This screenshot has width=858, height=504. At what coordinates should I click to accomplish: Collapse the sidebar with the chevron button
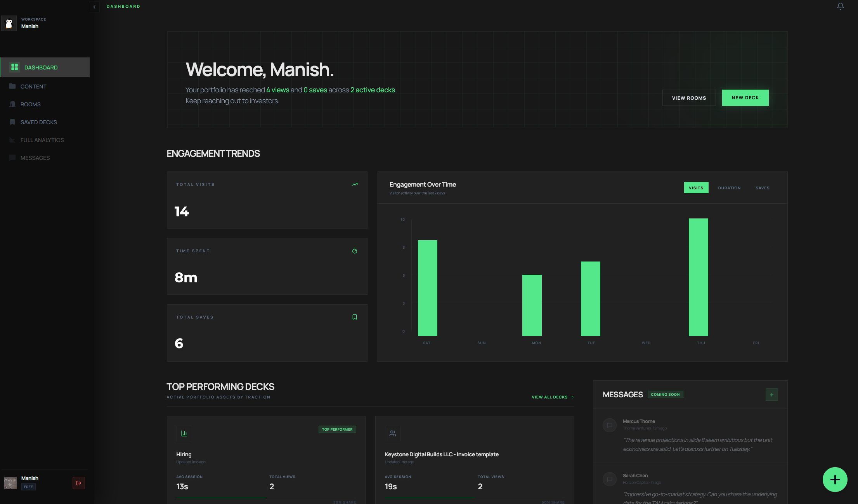point(94,7)
